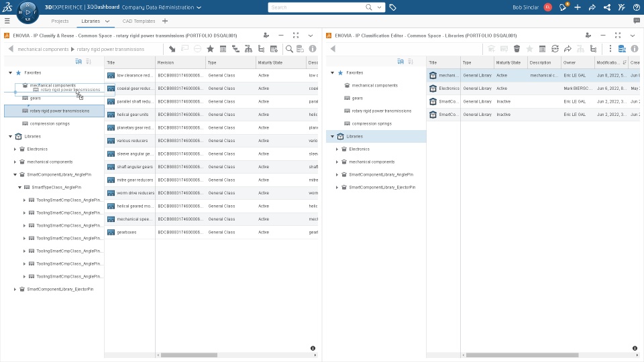Click the back arrow in Classification Editor
Viewport: 644px width, 362px height.
(x=333, y=49)
